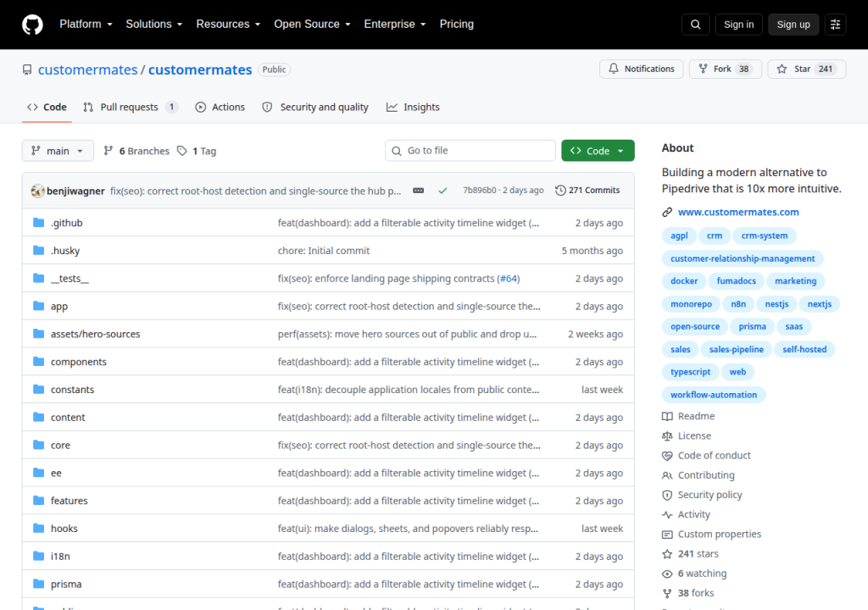The height and width of the screenshot is (610, 868).
Task: Expand the Open Source menu
Action: (312, 25)
